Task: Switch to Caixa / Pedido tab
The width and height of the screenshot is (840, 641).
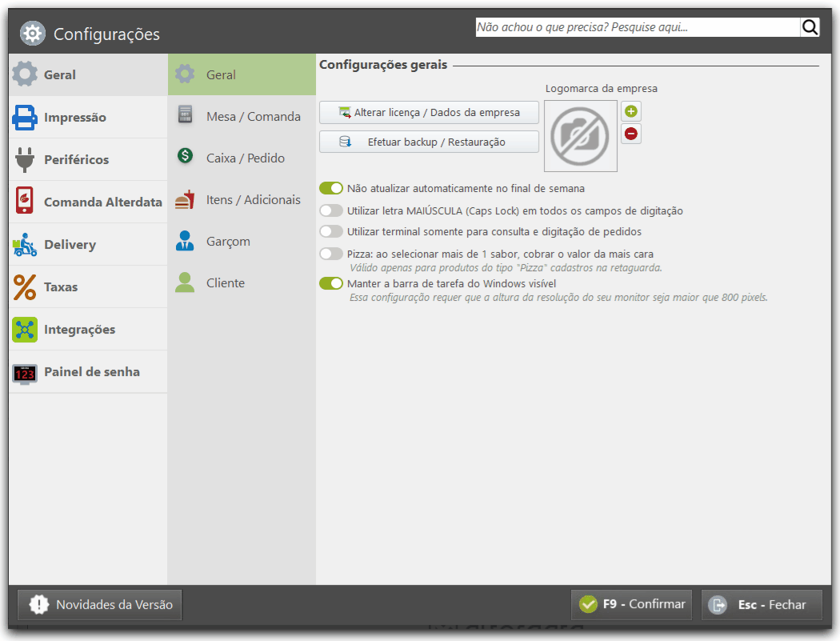Action: [x=242, y=158]
